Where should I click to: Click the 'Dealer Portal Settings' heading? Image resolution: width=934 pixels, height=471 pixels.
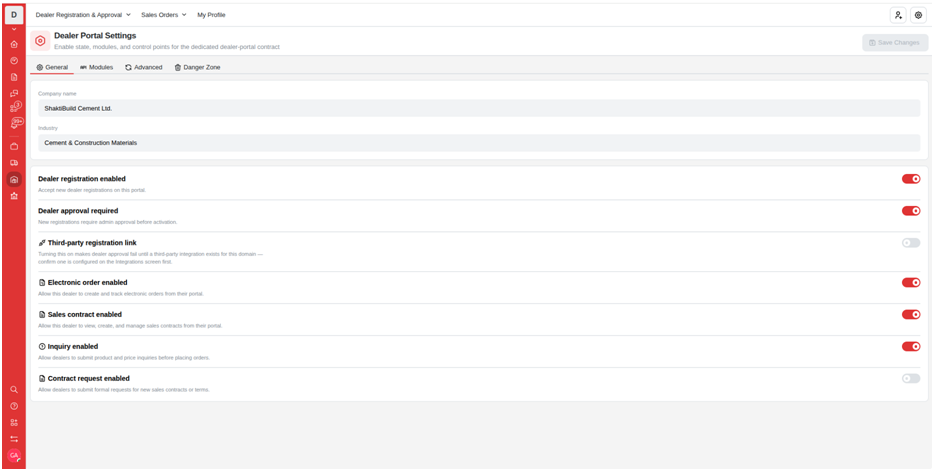pyautogui.click(x=95, y=36)
